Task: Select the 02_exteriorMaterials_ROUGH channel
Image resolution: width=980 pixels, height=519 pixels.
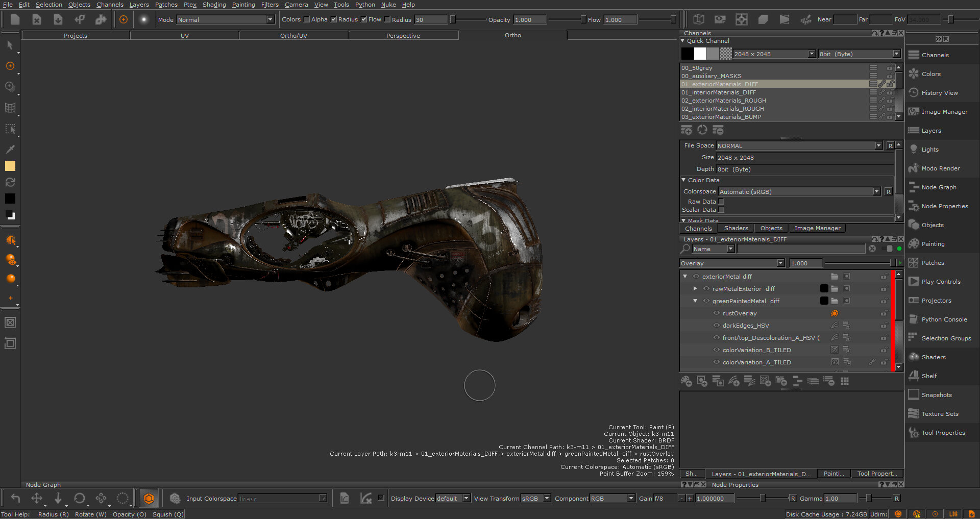Action: pos(723,101)
